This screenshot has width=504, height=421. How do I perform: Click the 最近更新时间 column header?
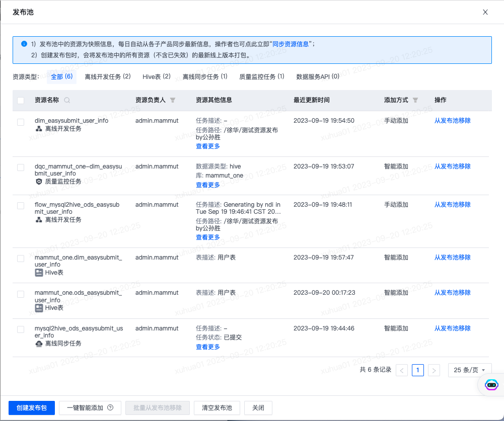click(x=312, y=100)
